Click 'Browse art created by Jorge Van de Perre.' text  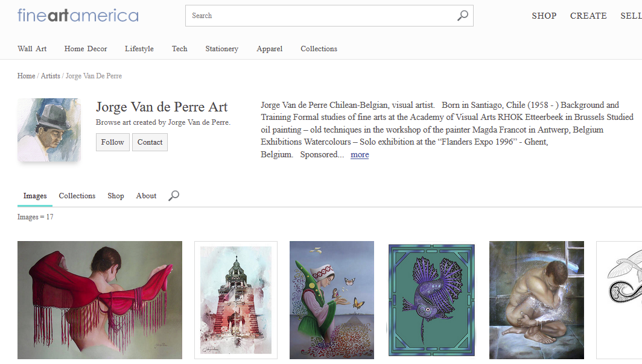tap(163, 122)
